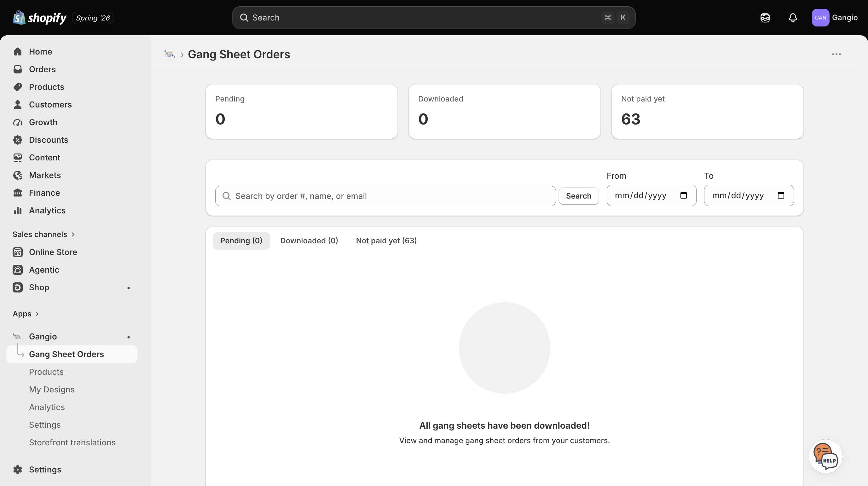Click the GAN account avatar
The width and height of the screenshot is (868, 486).
pos(820,18)
